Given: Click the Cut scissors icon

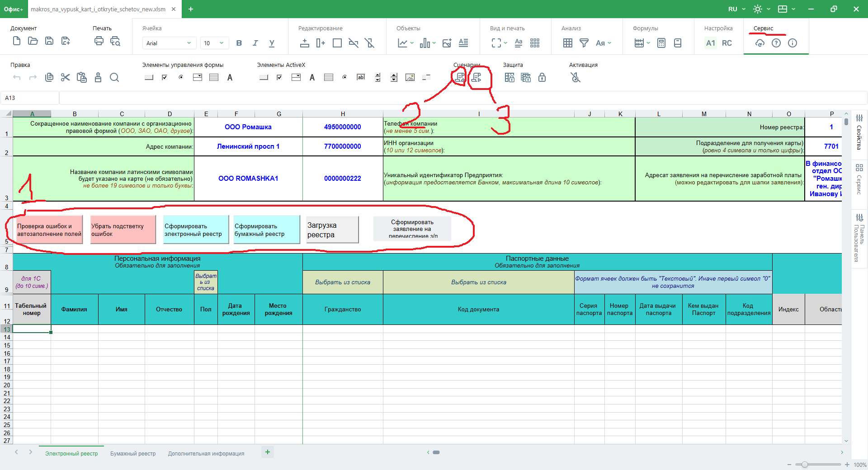Looking at the screenshot, I should pyautogui.click(x=66, y=78).
